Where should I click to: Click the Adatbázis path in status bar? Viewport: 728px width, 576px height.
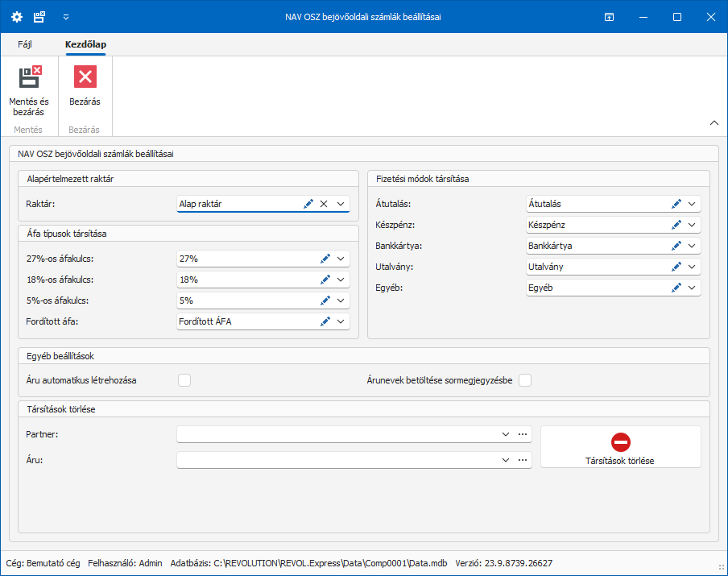point(308,563)
